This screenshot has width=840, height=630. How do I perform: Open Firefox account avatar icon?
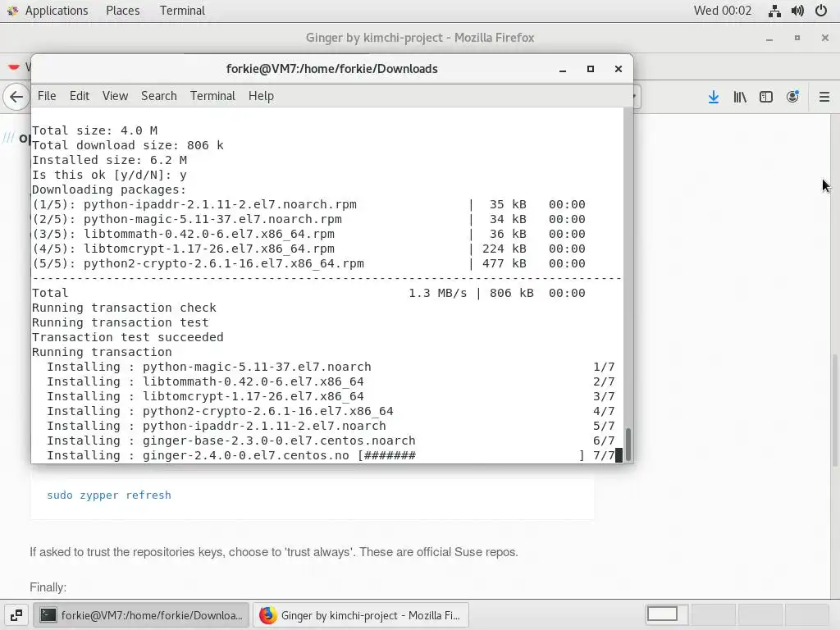[x=792, y=97]
